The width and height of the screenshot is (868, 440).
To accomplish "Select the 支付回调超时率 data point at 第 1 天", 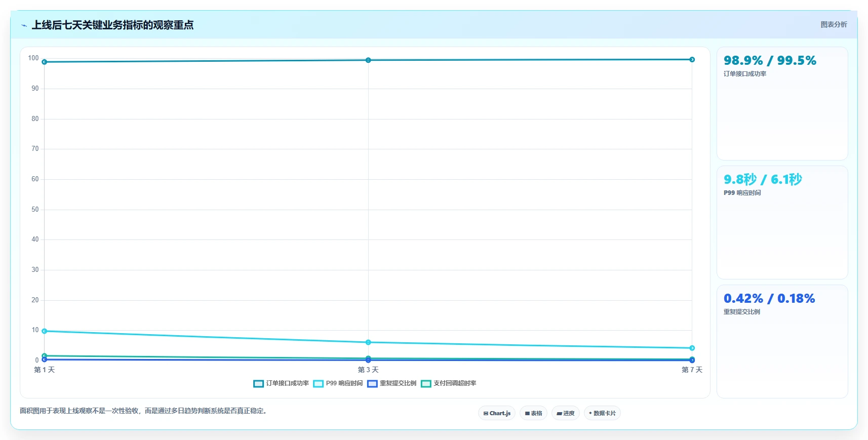I will 45,356.
